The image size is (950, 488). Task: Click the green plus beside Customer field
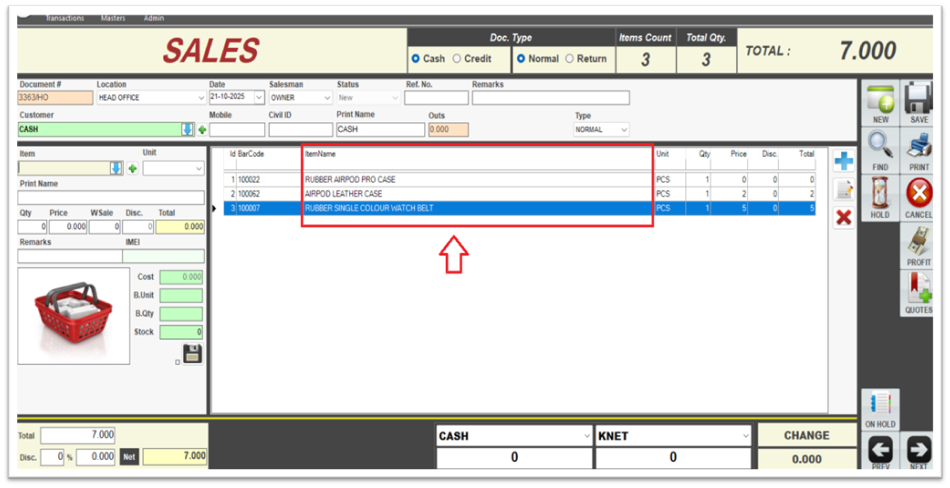[x=202, y=130]
